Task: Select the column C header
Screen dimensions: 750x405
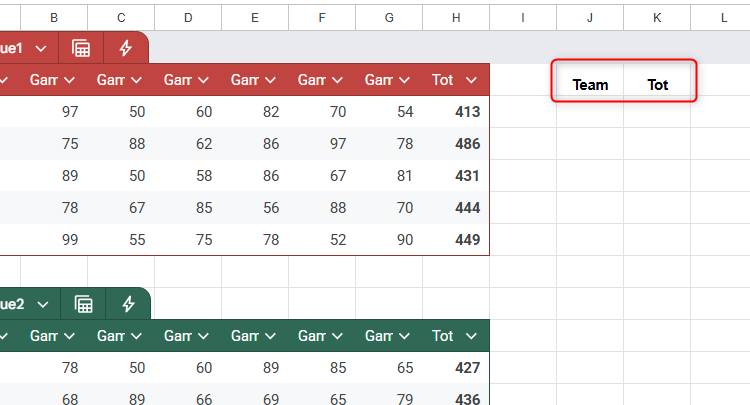Action: coord(121,17)
